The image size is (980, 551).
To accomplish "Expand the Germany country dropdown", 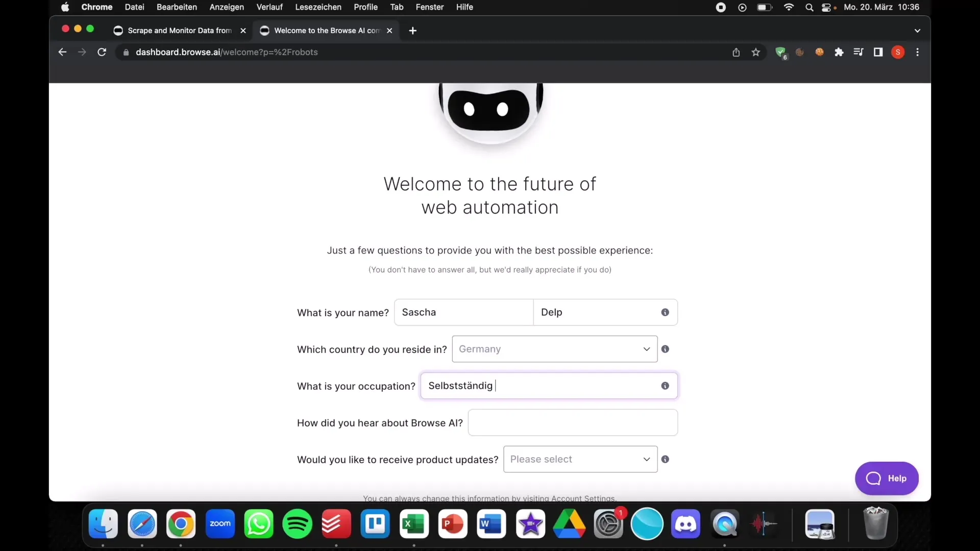I will tap(555, 349).
